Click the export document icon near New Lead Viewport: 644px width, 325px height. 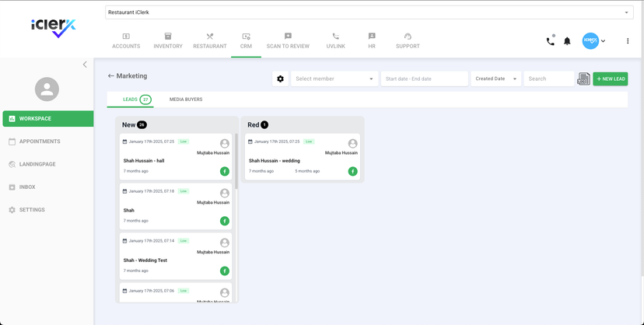[x=583, y=79]
